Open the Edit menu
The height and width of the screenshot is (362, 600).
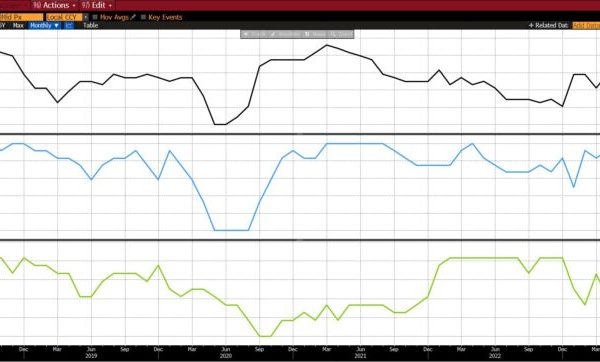[x=97, y=5]
